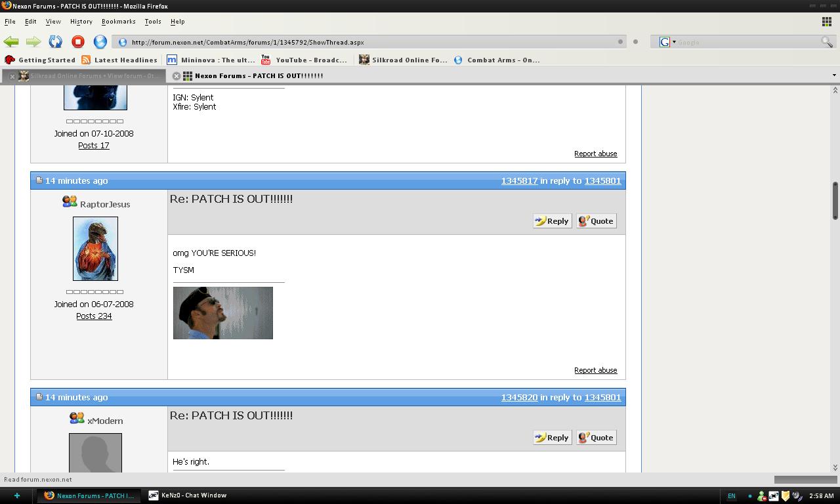Expand the list-all-tabs dropdown arrow
Image resolution: width=840 pixels, height=504 pixels.
(x=833, y=75)
